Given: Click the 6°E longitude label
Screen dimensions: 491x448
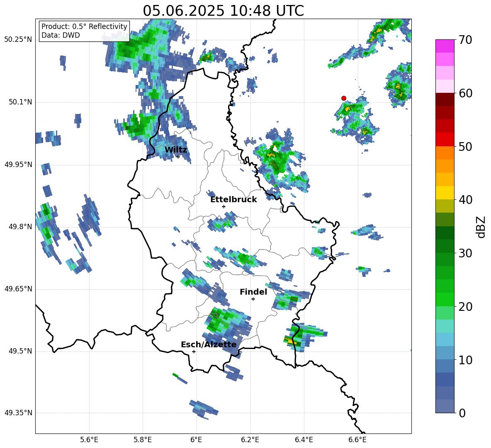Looking at the screenshot, I should pyautogui.click(x=196, y=440).
